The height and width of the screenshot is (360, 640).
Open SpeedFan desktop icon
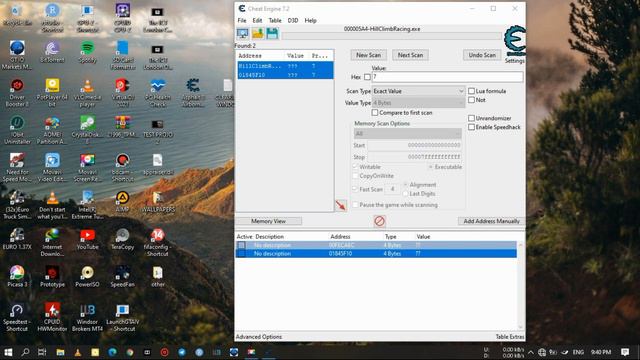[x=122, y=276]
